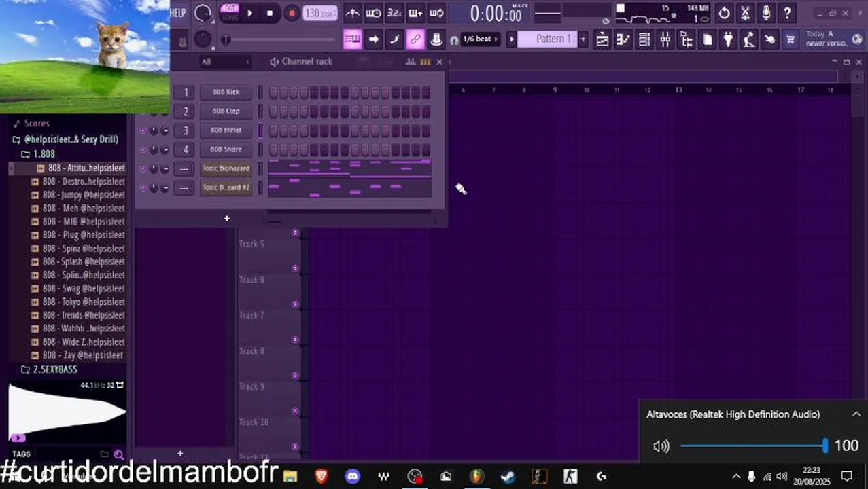Open the HELP menu
The image size is (868, 489).
point(178,13)
